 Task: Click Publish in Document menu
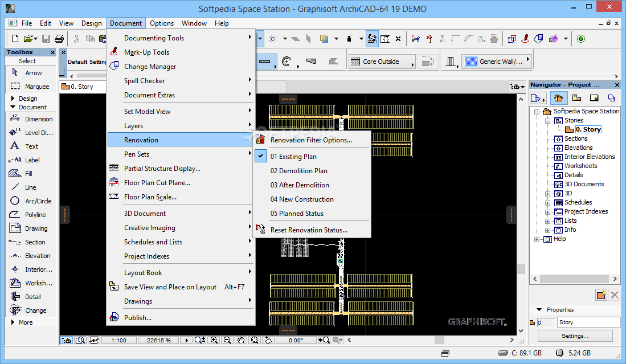pyautogui.click(x=181, y=318)
